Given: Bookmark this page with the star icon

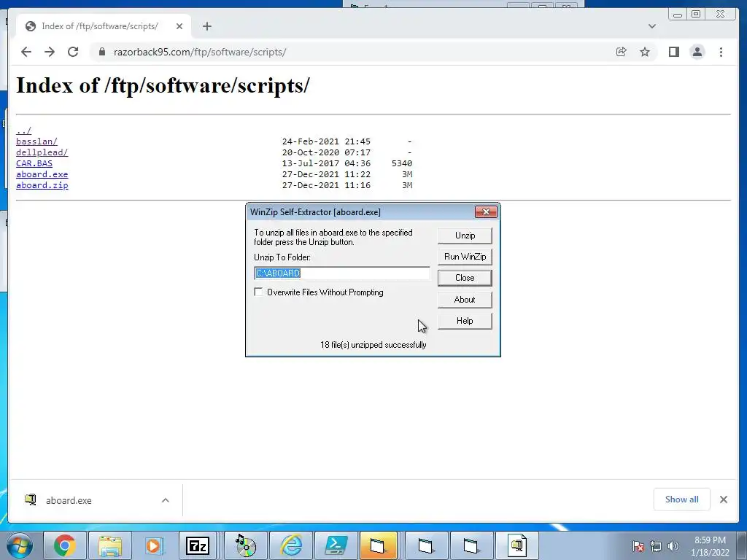Looking at the screenshot, I should pyautogui.click(x=645, y=52).
